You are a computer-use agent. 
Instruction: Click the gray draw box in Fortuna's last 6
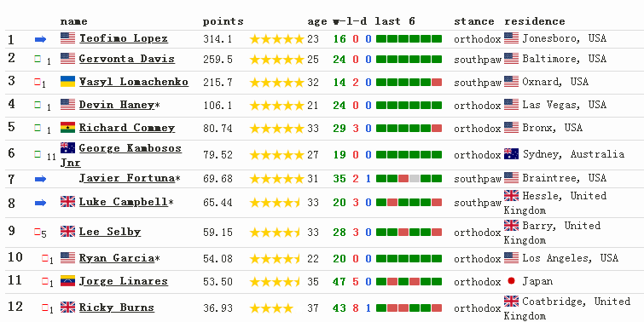click(415, 178)
